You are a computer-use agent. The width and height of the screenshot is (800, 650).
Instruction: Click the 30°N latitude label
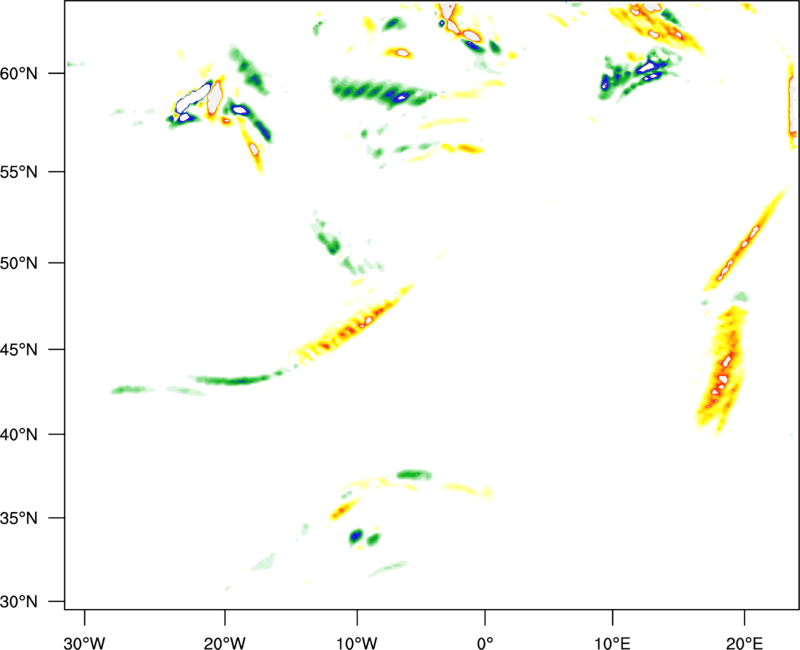[18, 601]
